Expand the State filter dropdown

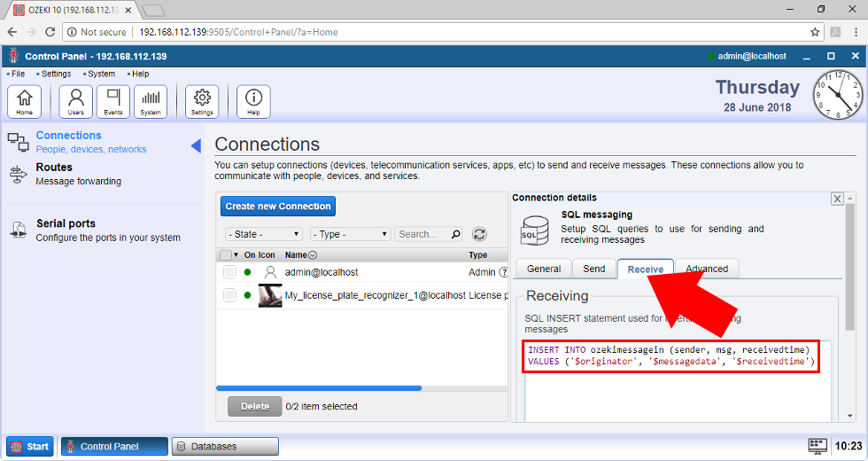264,234
